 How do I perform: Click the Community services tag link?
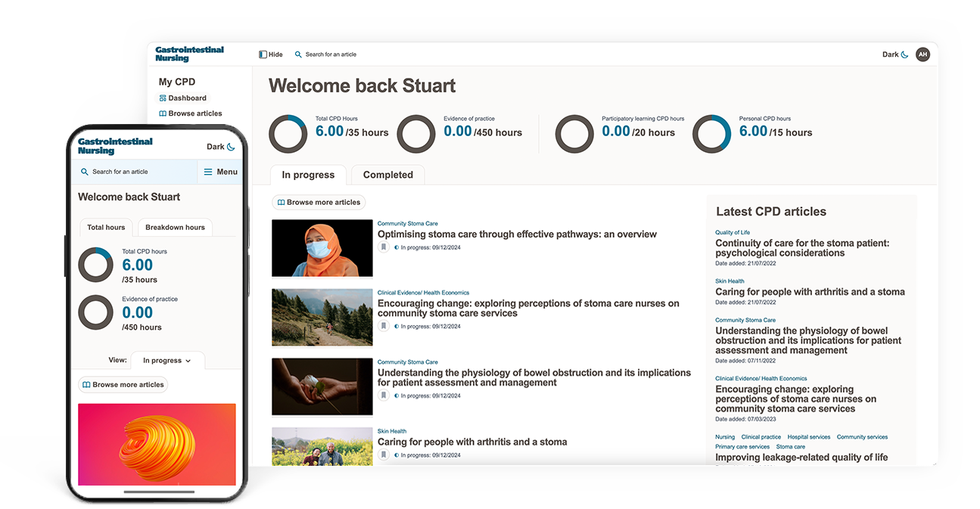click(862, 437)
